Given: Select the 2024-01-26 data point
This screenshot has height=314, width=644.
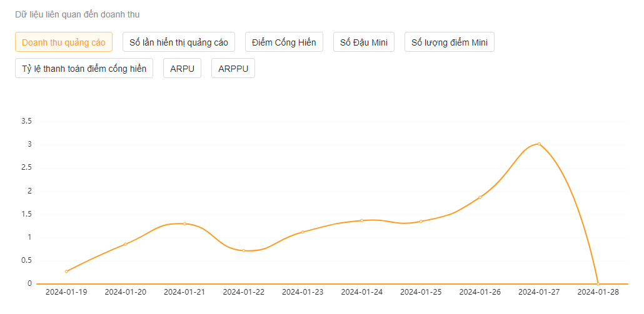Looking at the screenshot, I should 480,197.
